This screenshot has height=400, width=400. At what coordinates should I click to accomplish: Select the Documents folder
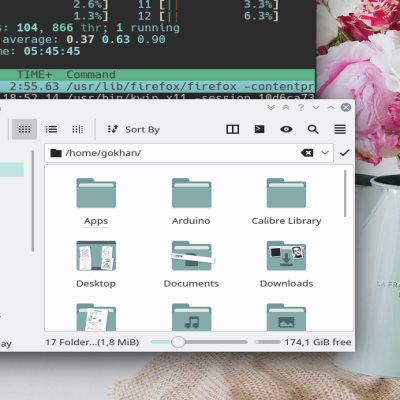pyautogui.click(x=191, y=264)
